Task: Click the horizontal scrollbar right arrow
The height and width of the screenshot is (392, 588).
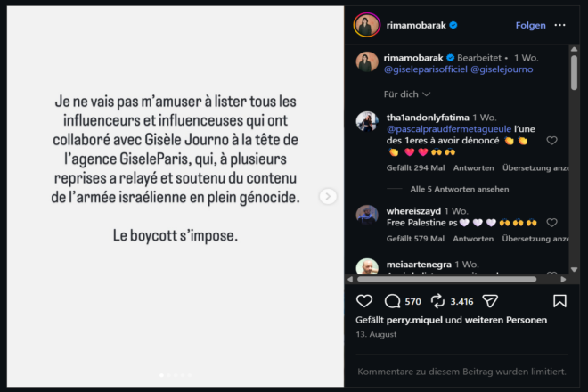Action: 563,279
